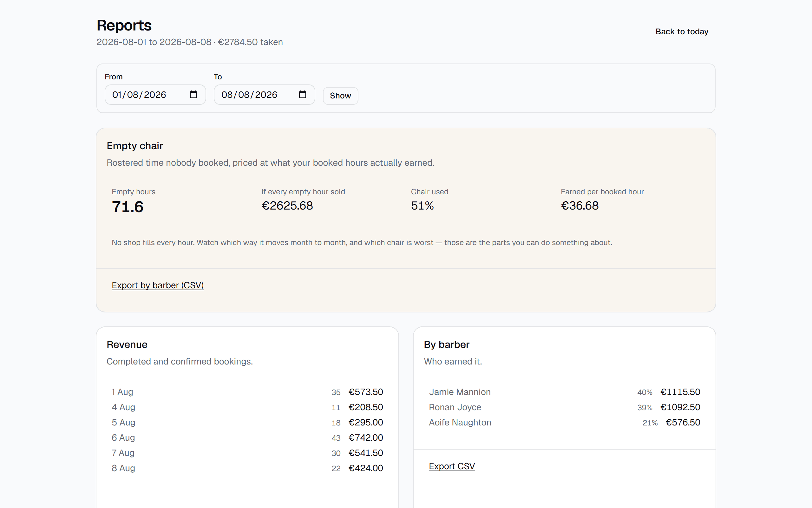Click the amount €742.00
The height and width of the screenshot is (508, 812).
(366, 438)
